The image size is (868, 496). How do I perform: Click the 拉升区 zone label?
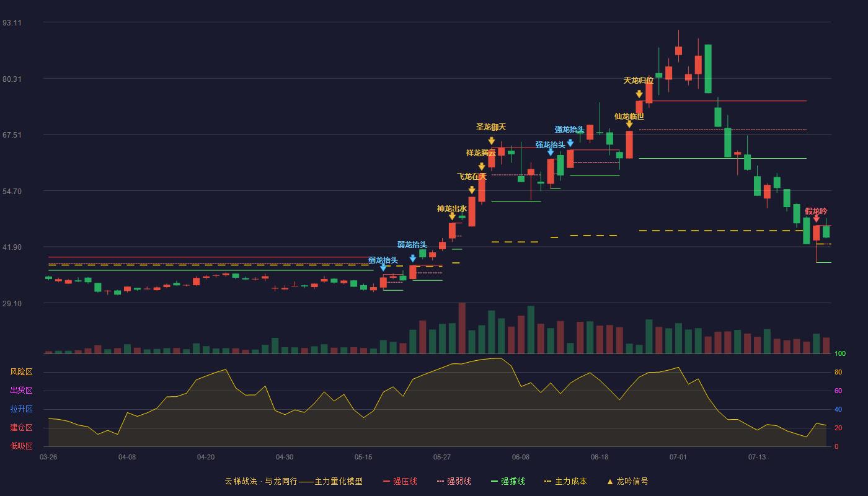point(21,409)
